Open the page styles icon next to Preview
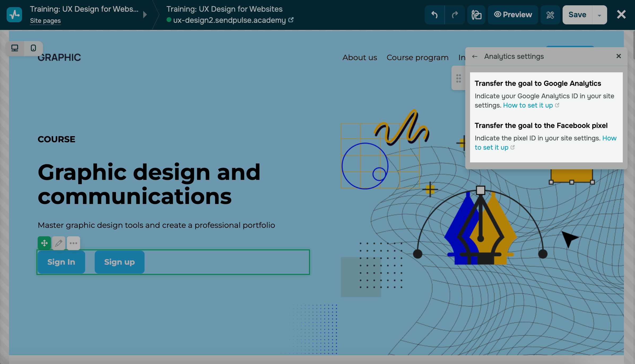This screenshot has width=635, height=364. coord(476,15)
